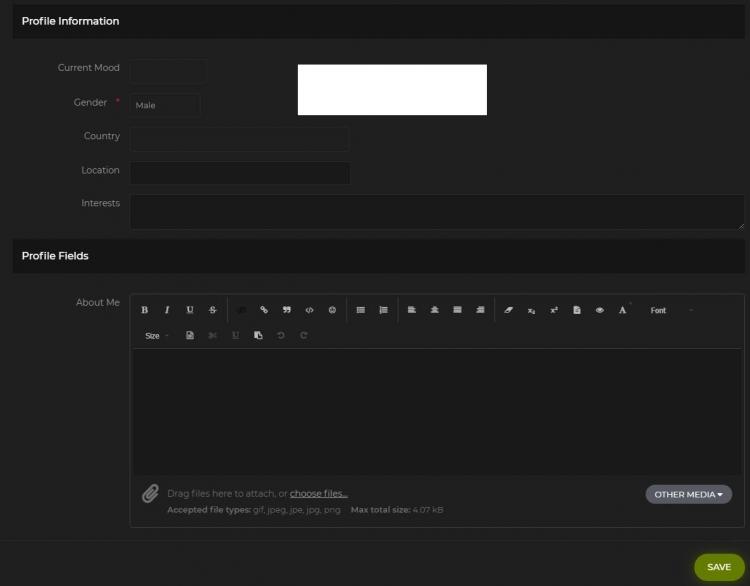Insert a bulleted list
Viewport: 750px width, 586px height.
point(361,310)
